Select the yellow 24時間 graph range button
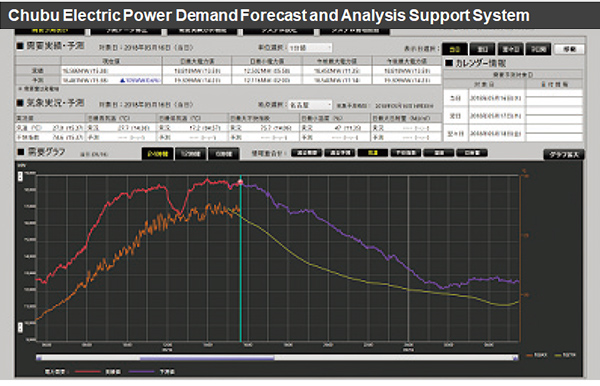The width and height of the screenshot is (600, 386). tap(158, 154)
